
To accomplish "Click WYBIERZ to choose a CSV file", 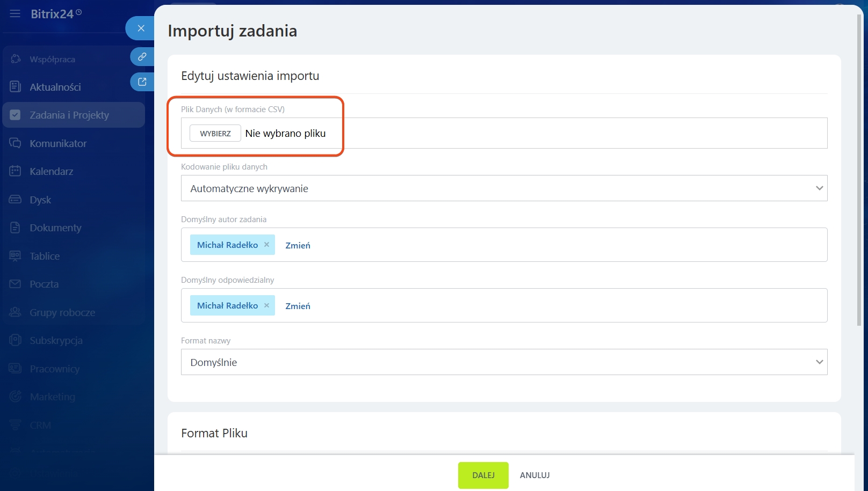I will click(x=215, y=134).
